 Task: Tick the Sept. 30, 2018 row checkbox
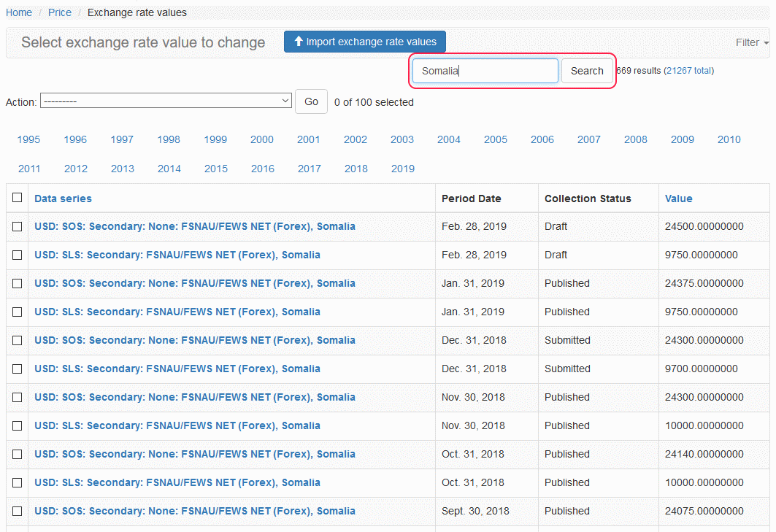click(x=18, y=511)
